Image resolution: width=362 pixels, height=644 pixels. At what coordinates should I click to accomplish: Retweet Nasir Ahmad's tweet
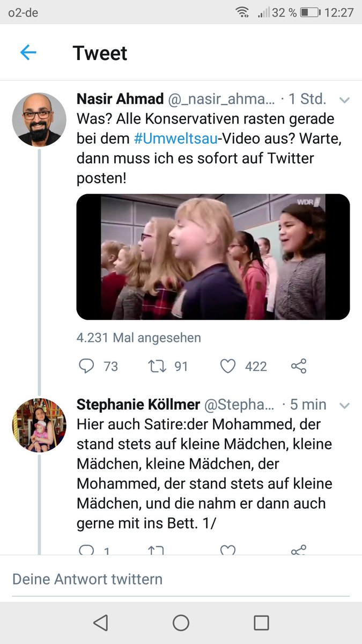(156, 366)
